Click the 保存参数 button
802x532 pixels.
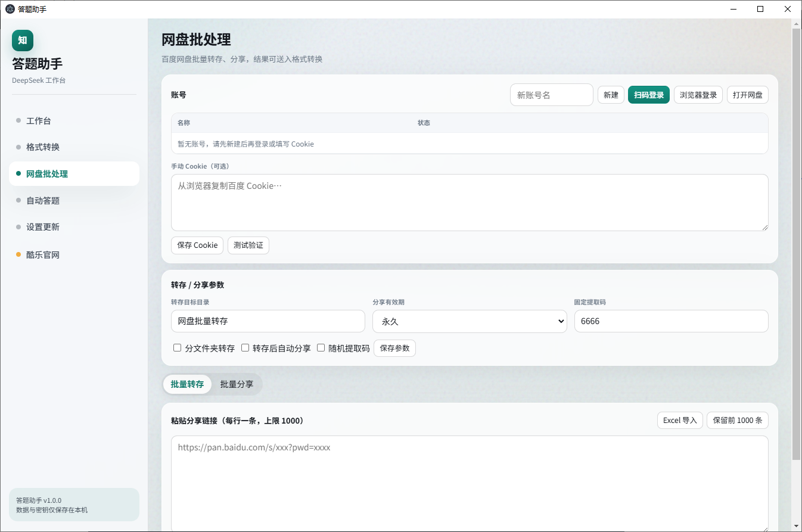pos(394,348)
